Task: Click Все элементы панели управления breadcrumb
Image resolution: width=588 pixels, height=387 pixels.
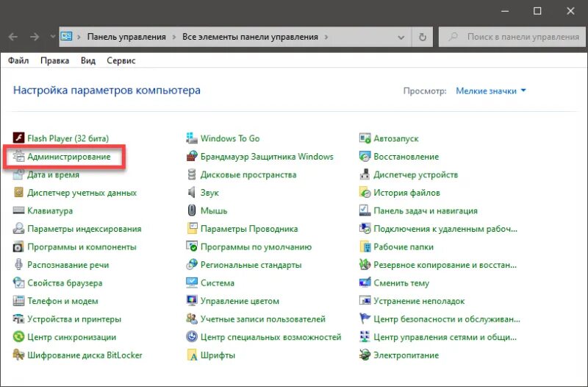Action: click(250, 37)
